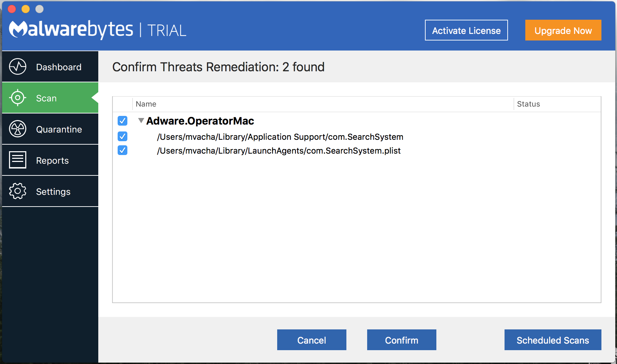Select the LaunchAgents/com.SearchSystem.plist path row
The image size is (617, 364).
coord(279,151)
